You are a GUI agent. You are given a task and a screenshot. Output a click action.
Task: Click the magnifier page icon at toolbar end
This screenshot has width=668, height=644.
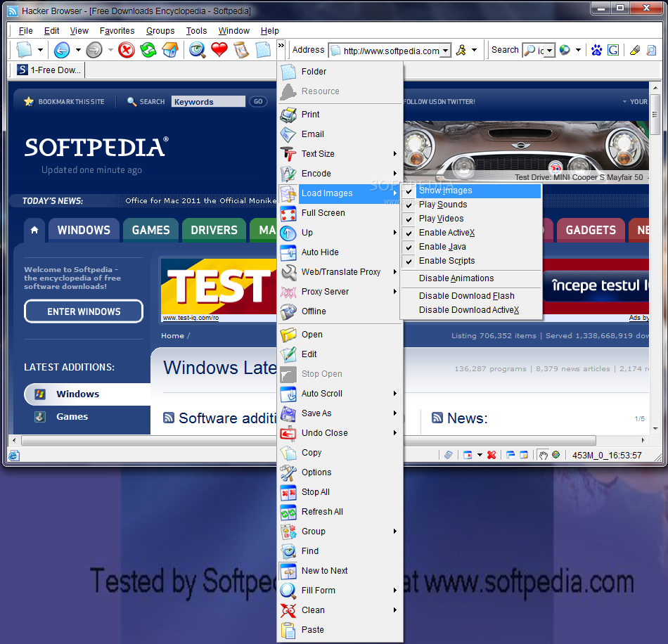click(x=651, y=50)
